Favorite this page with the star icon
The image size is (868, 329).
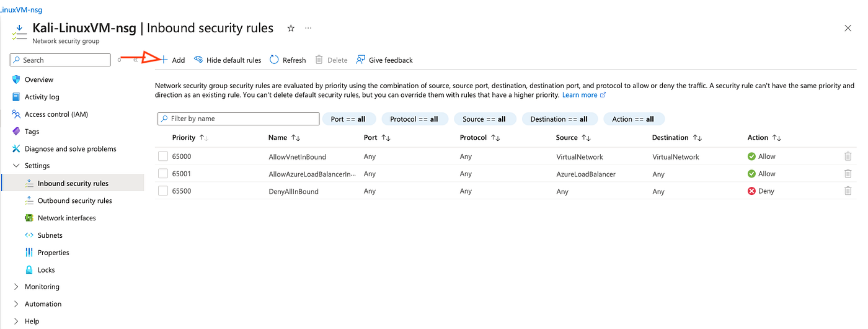(x=291, y=28)
